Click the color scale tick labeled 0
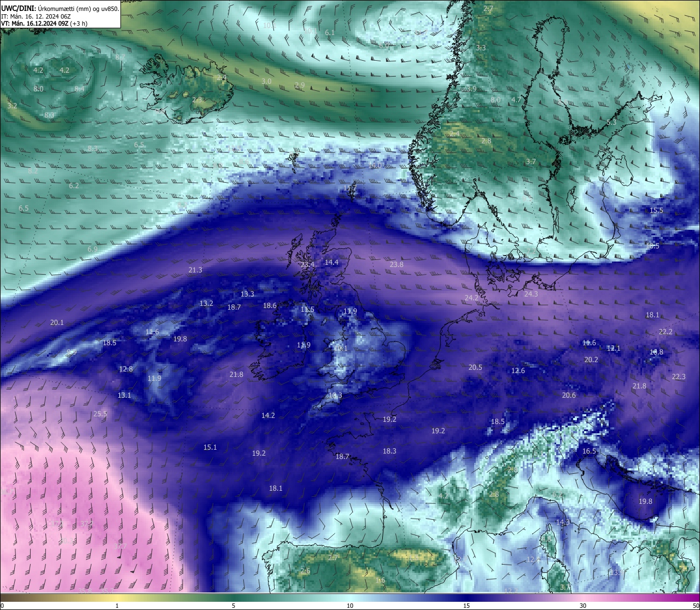This screenshot has width=700, height=610. pyautogui.click(x=2, y=606)
